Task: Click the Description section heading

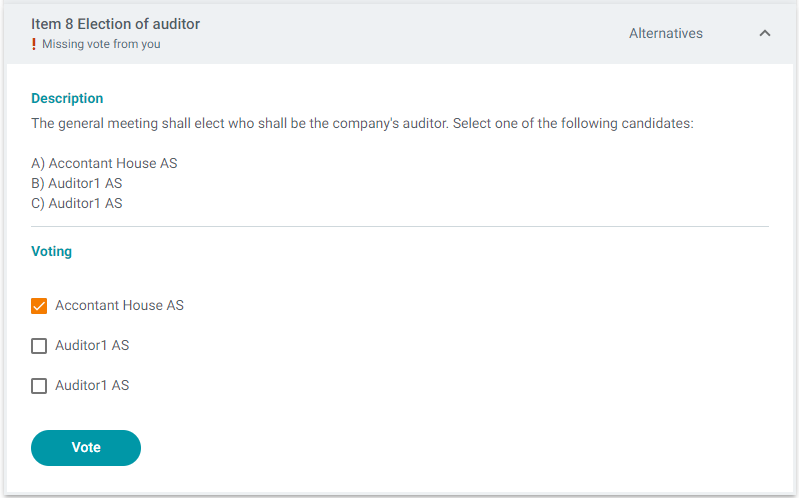Action: pos(67,98)
